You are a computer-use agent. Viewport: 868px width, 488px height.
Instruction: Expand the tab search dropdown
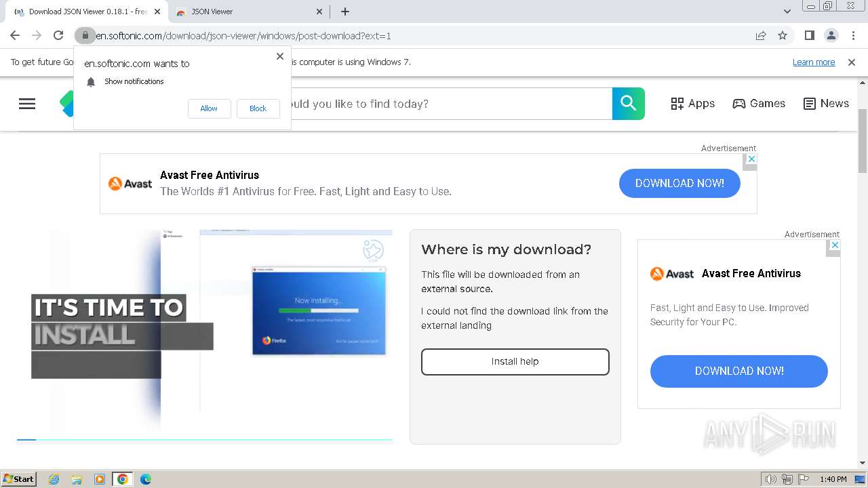click(787, 12)
